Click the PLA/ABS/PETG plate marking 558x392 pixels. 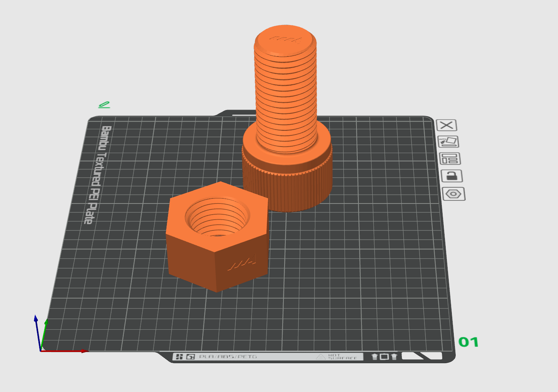(x=228, y=357)
